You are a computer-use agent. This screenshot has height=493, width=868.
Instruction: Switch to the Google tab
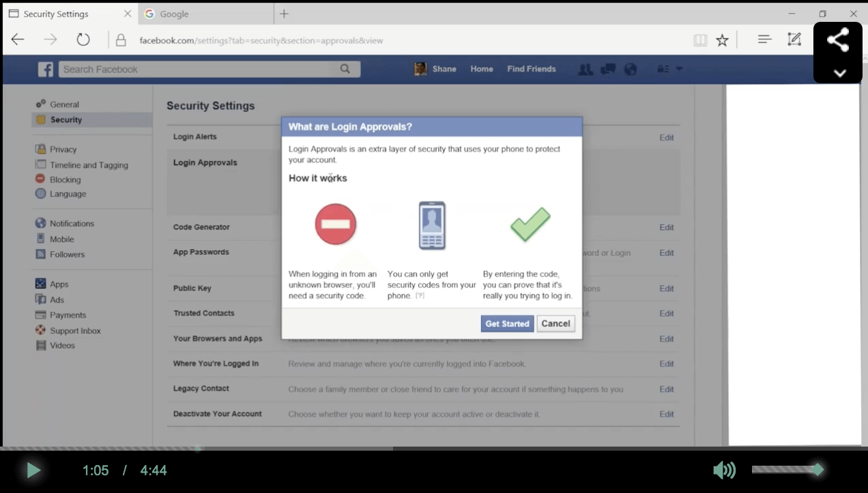click(206, 14)
